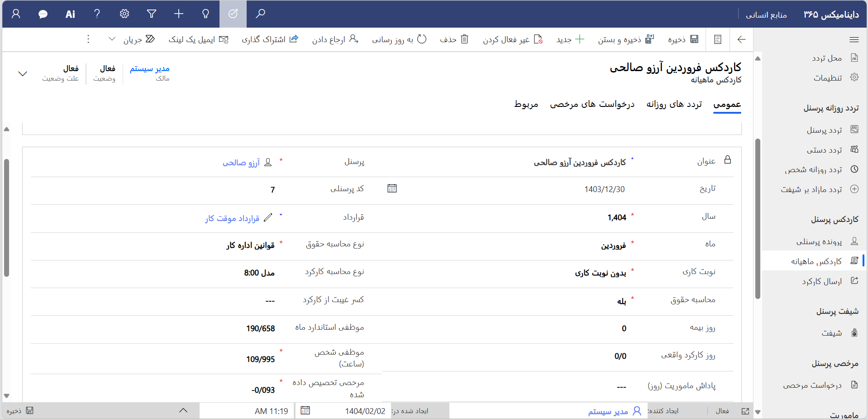Click the search magnifier icon in top bar

click(260, 14)
